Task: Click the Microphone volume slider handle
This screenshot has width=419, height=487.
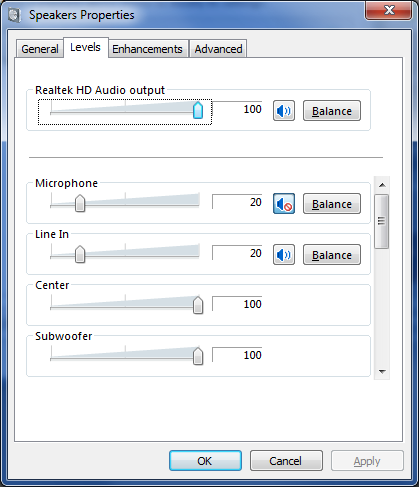Action: coord(80,203)
